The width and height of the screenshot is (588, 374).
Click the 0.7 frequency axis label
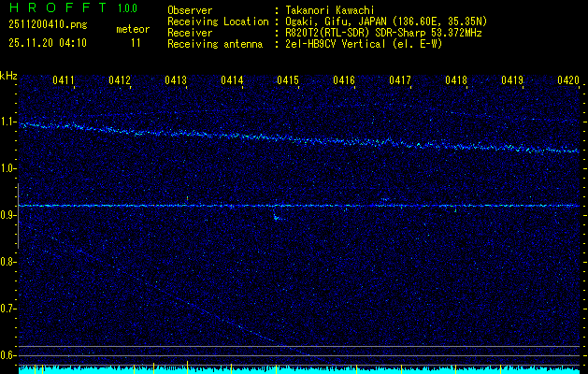coord(8,308)
